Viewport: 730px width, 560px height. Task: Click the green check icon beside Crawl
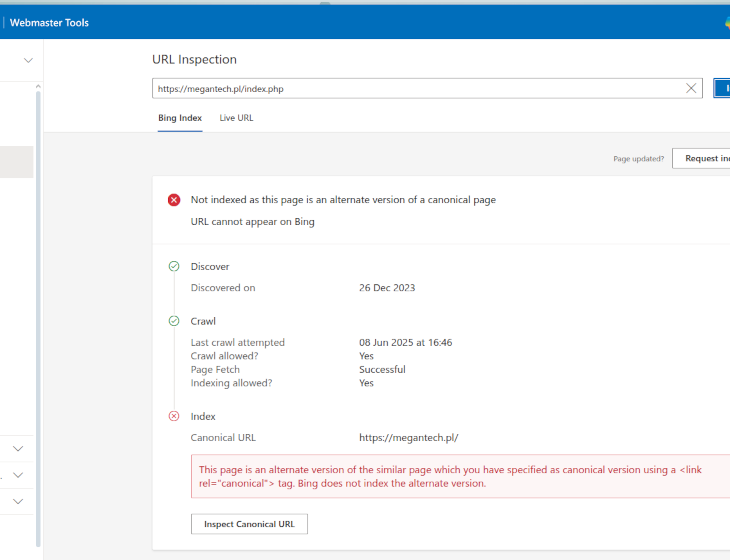[174, 321]
